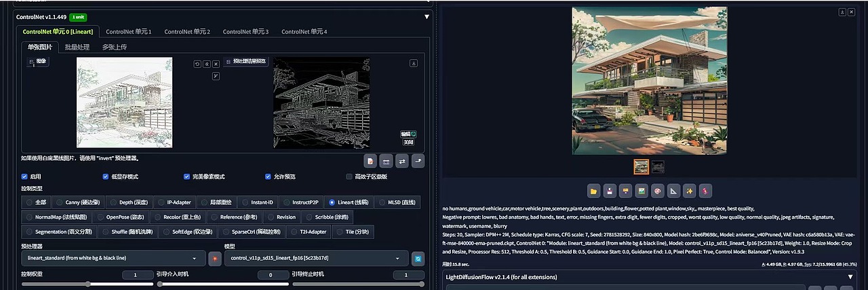Image resolution: width=868 pixels, height=290 pixels.
Task: Click the 引导终止时机 guidance end slider
Action: coord(359,285)
